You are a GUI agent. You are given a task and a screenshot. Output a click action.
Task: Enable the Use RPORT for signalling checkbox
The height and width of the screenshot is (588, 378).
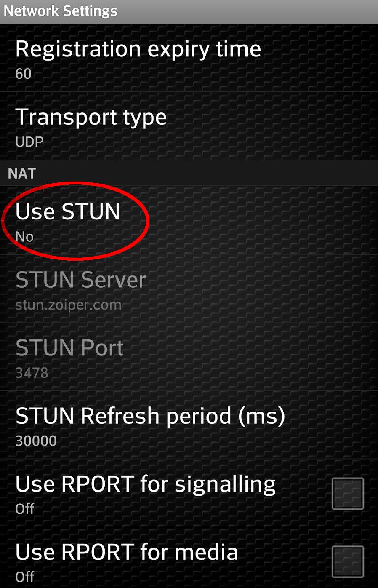click(x=348, y=493)
